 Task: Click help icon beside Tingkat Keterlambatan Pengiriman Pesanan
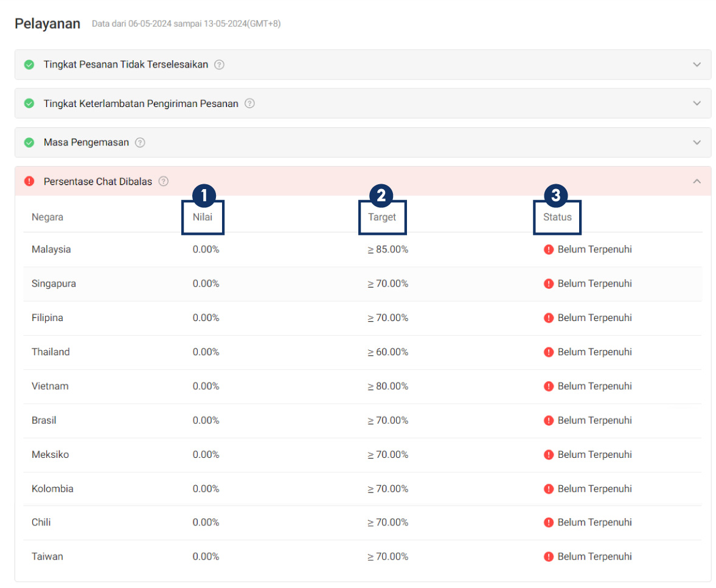[249, 103]
